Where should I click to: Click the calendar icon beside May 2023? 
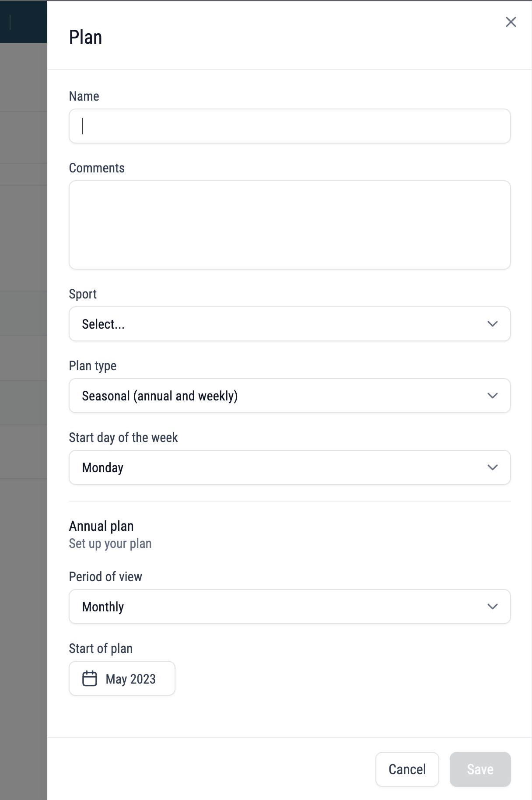tap(90, 678)
